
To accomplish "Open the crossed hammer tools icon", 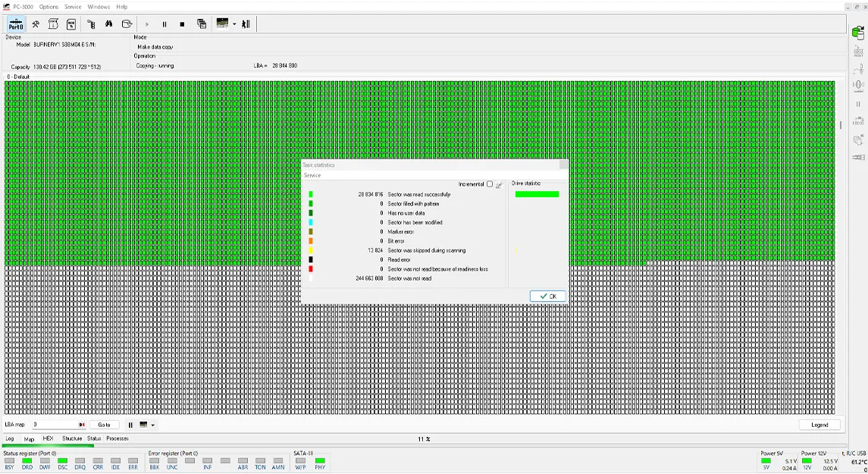I will point(35,24).
